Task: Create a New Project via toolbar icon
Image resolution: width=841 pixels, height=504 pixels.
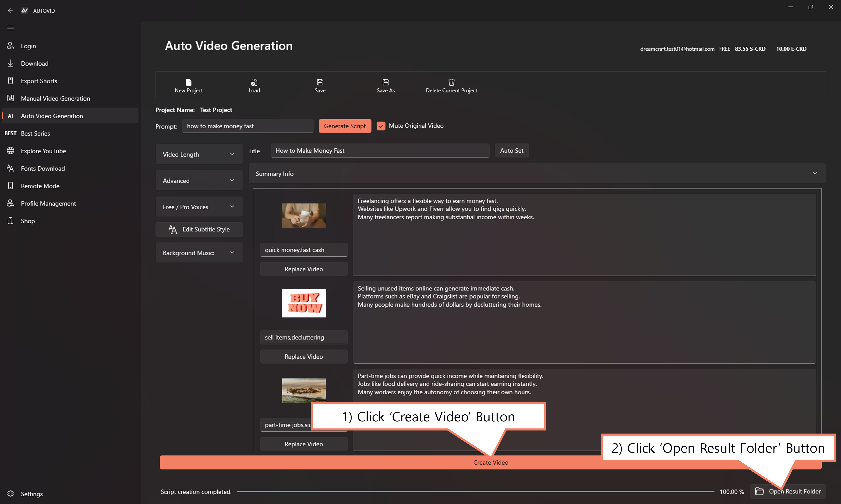Action: click(x=188, y=85)
